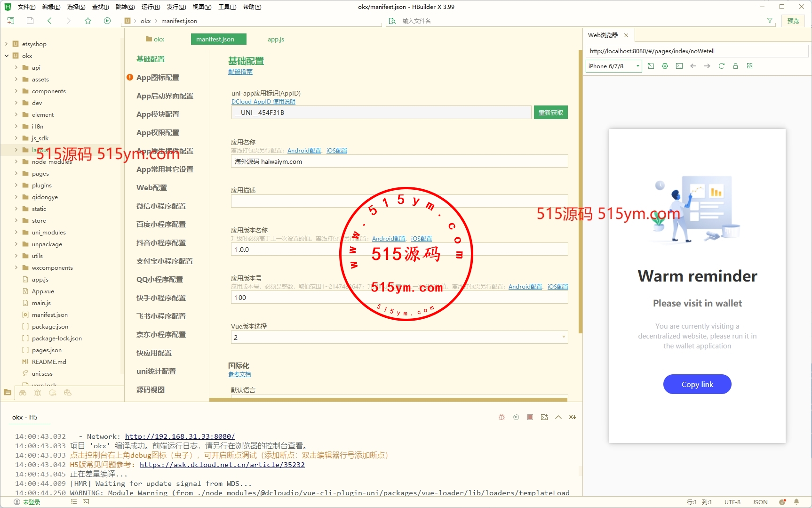Collapse the okx project tree node
Screen dimensions: 812x508
coord(7,56)
